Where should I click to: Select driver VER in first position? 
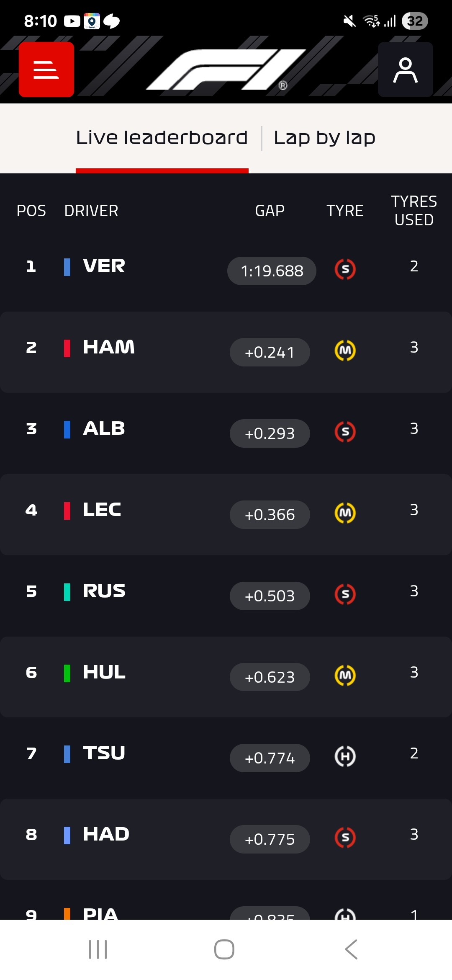coord(104,266)
